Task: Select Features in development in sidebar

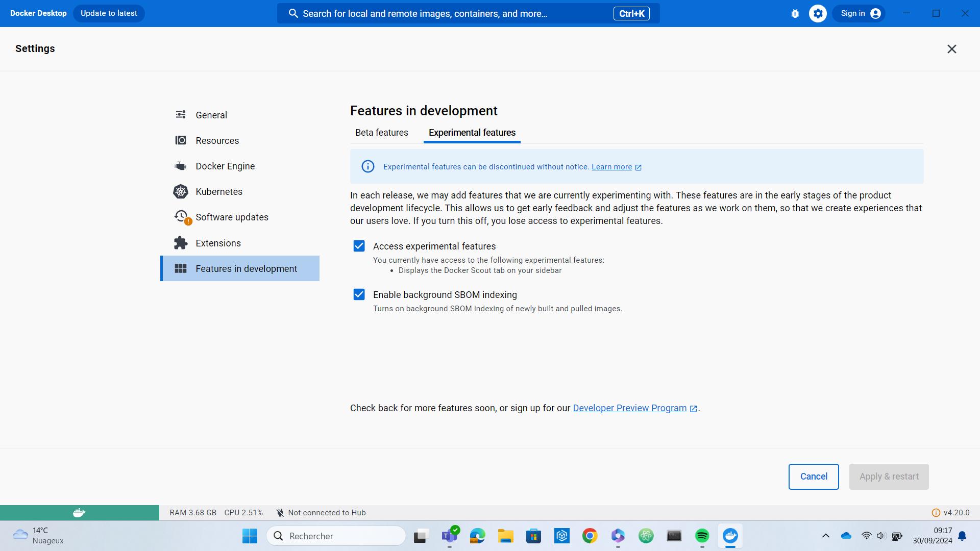Action: (x=240, y=268)
